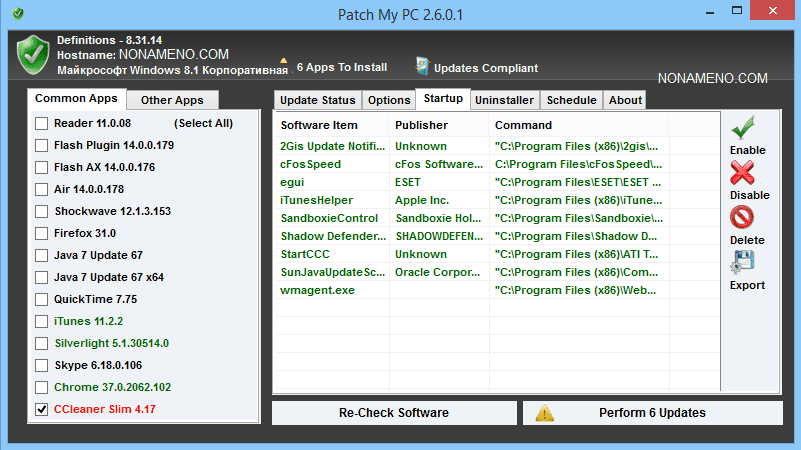Sort by the Publisher column header

coord(421,125)
